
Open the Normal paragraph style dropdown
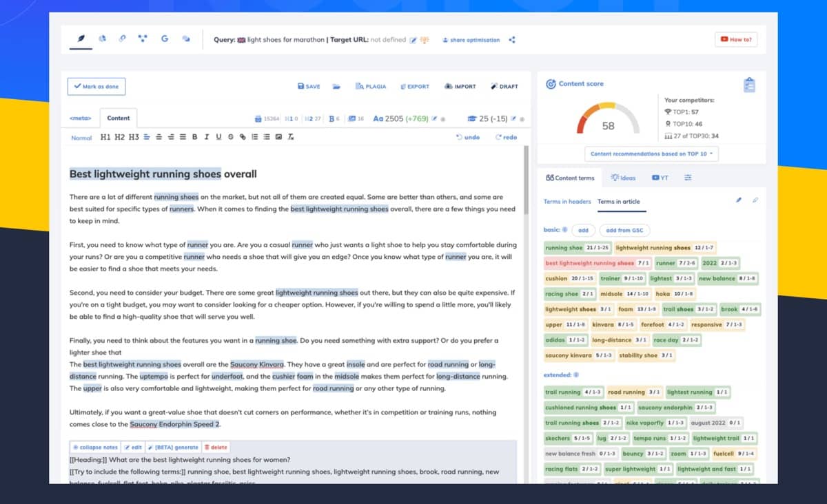tap(81, 137)
